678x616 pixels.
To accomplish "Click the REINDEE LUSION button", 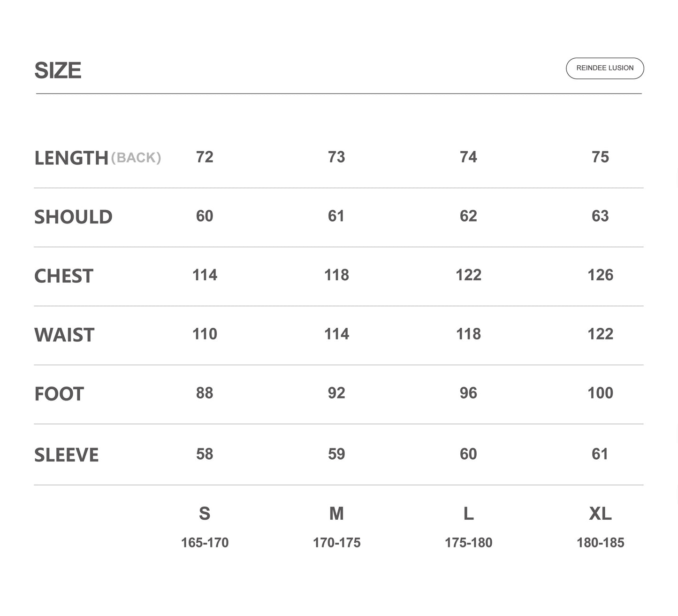I will (x=604, y=68).
